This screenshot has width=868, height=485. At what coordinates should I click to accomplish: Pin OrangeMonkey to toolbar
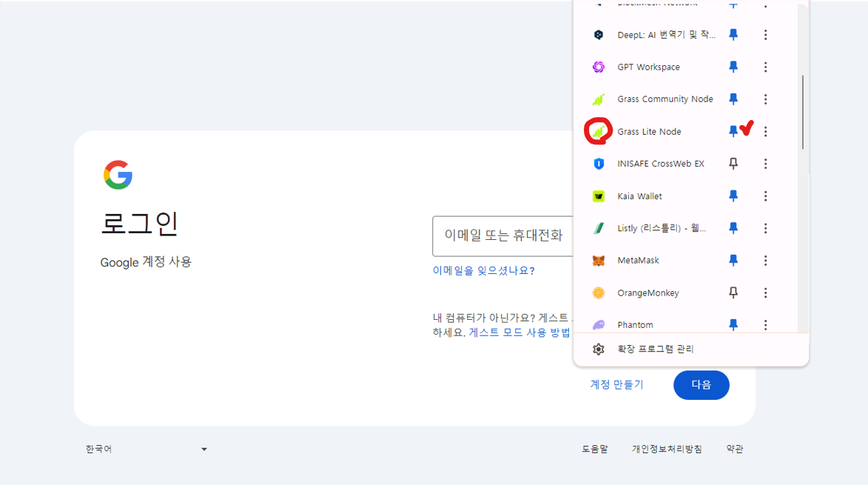(733, 293)
